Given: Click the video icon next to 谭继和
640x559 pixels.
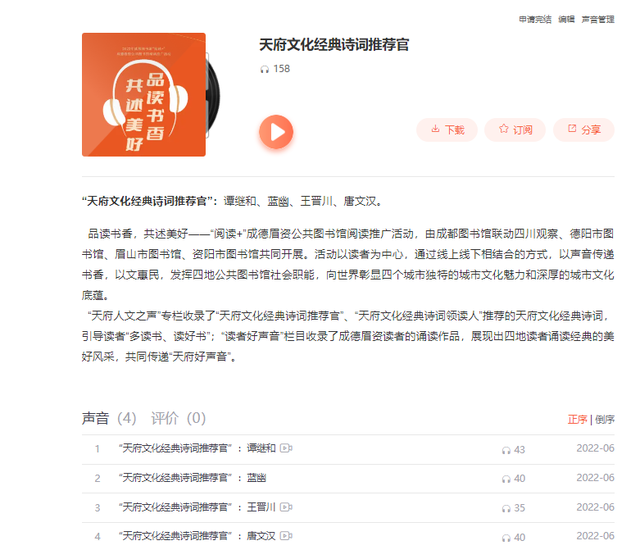Looking at the screenshot, I should point(286,448).
